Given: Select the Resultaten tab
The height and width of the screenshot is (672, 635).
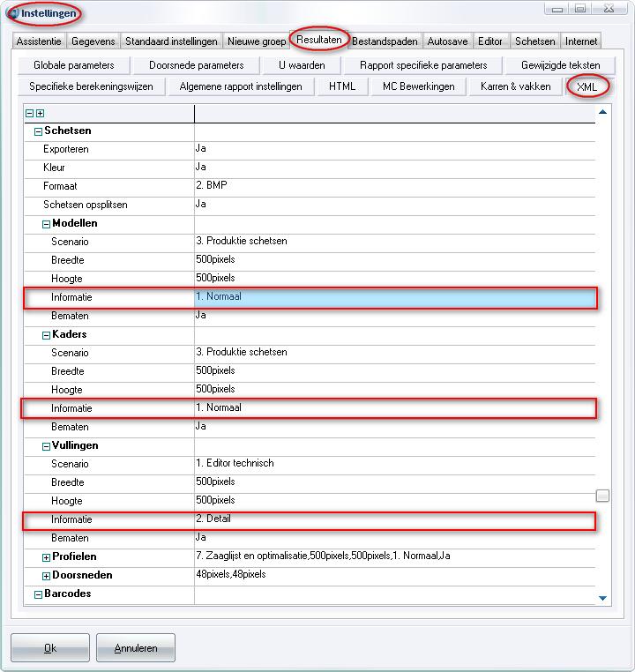Looking at the screenshot, I should pos(318,40).
